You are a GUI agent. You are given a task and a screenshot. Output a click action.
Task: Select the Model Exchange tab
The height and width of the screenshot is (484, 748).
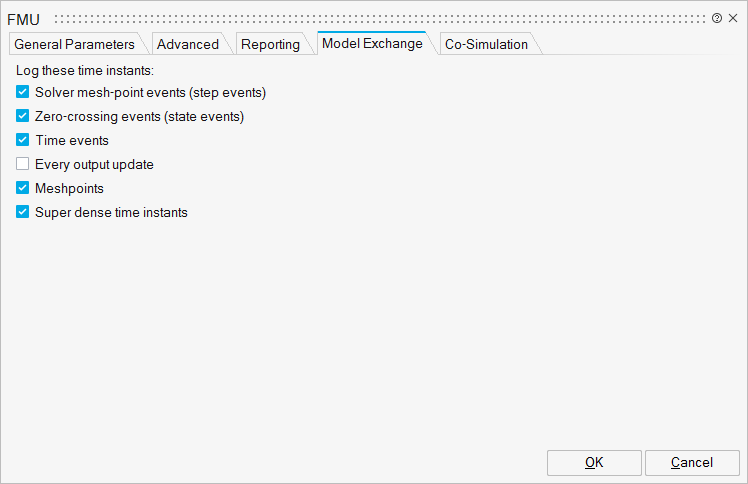coord(372,44)
